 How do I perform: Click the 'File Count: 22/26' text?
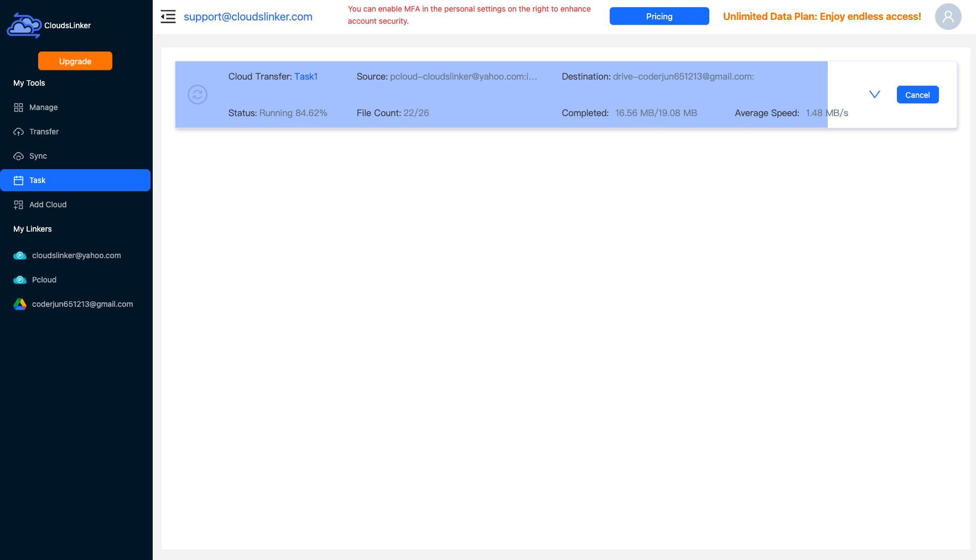[393, 113]
